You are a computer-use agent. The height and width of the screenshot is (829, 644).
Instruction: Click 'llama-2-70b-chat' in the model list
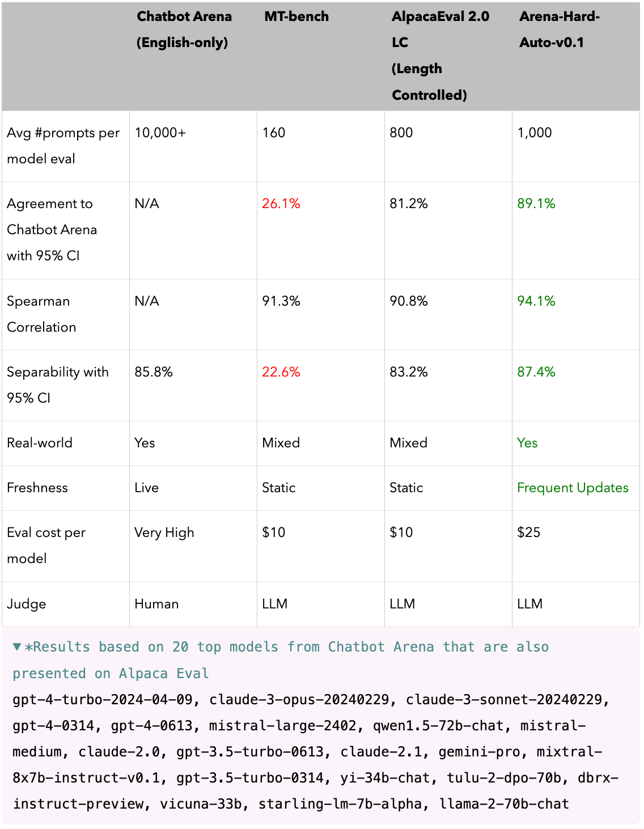504,804
